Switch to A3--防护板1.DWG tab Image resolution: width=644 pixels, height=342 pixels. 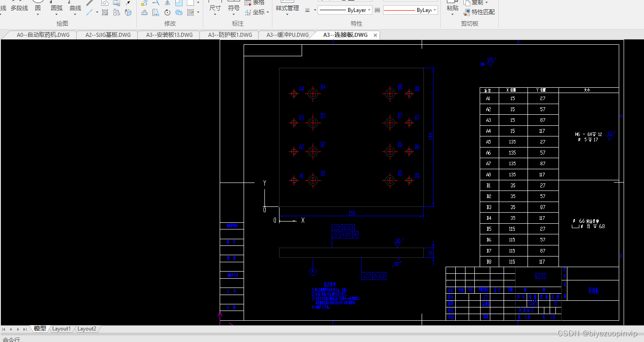(x=230, y=35)
